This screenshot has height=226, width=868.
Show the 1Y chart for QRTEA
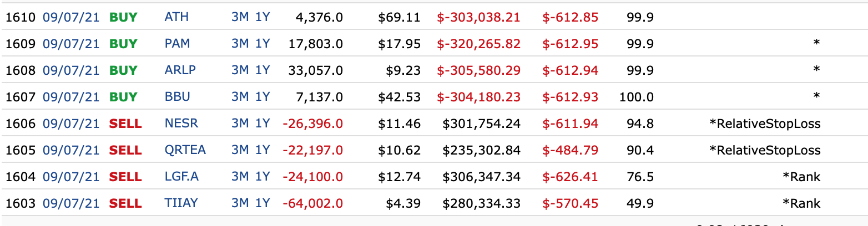[x=263, y=150]
